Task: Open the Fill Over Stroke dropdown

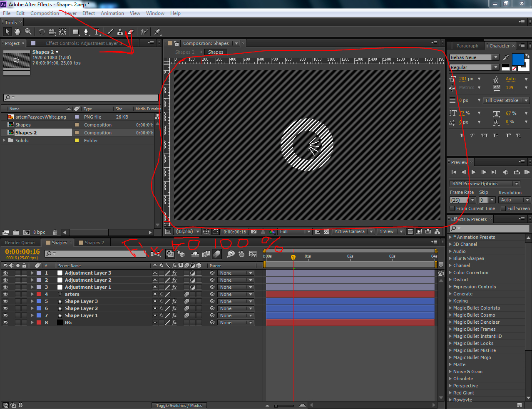Action: click(x=506, y=100)
